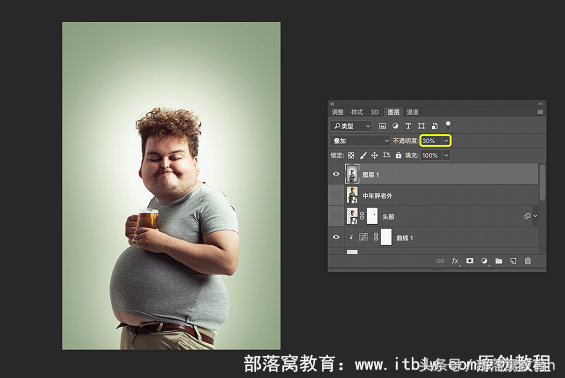Click the opacity value field
The height and width of the screenshot is (378, 565).
432,141
